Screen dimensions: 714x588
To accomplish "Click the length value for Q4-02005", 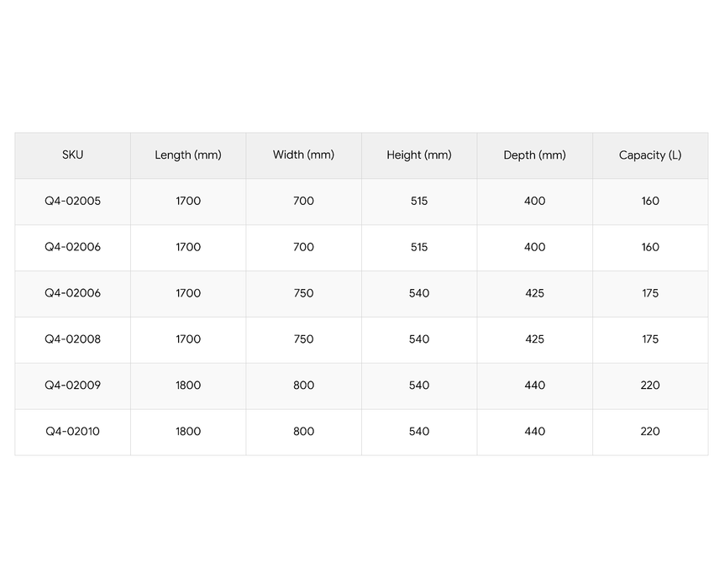I will (x=188, y=201).
